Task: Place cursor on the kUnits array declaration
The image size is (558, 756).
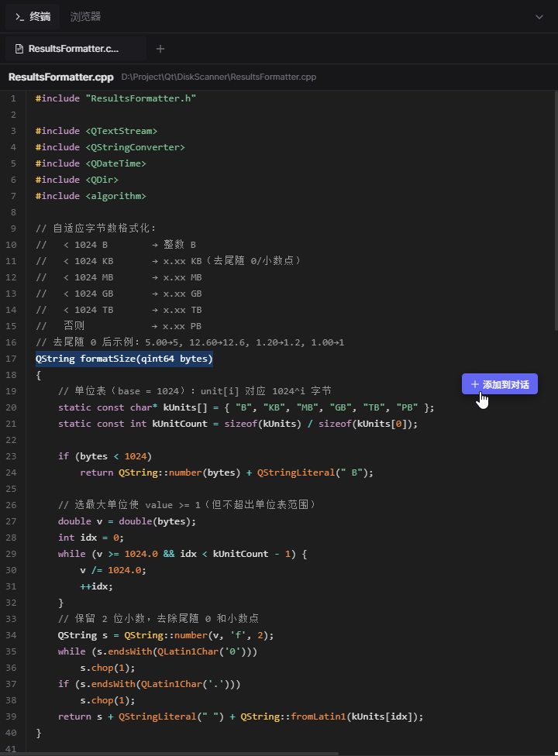Action: tap(246, 407)
